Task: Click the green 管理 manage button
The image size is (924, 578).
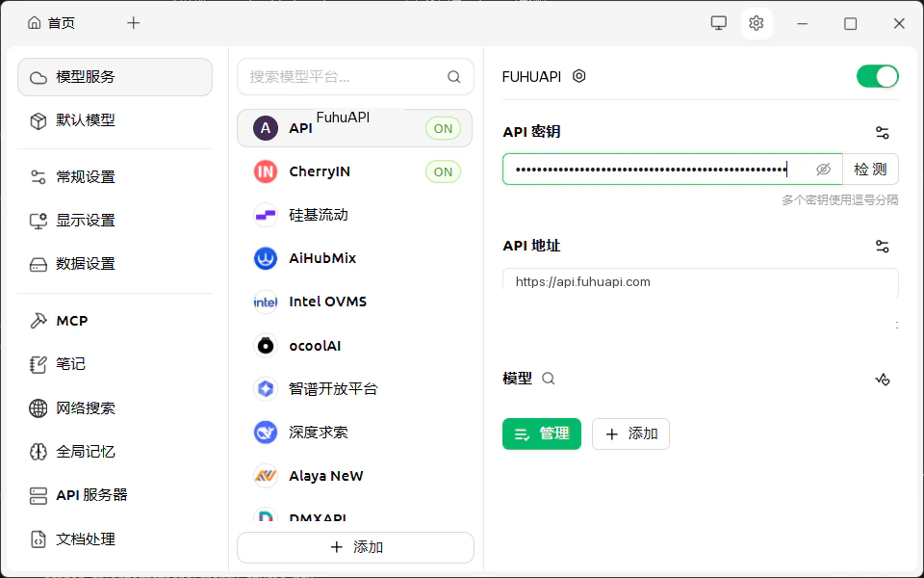Action: tap(542, 434)
